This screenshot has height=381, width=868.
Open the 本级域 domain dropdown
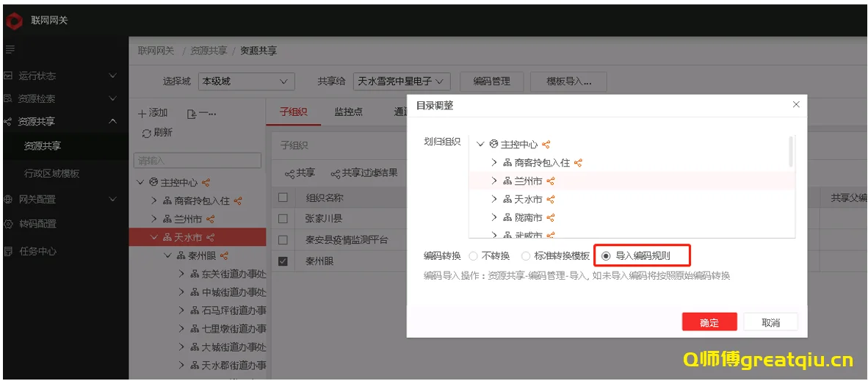pos(246,81)
